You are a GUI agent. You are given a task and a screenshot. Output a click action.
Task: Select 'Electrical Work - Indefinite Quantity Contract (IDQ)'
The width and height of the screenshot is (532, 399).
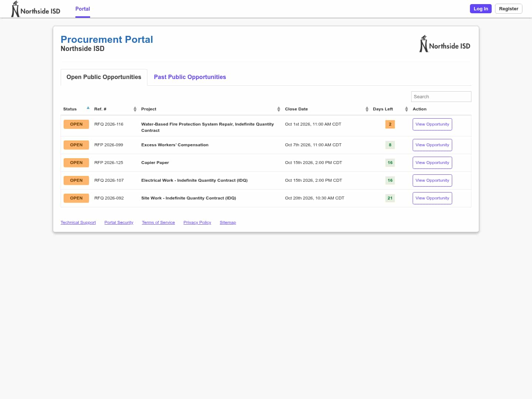click(x=194, y=181)
